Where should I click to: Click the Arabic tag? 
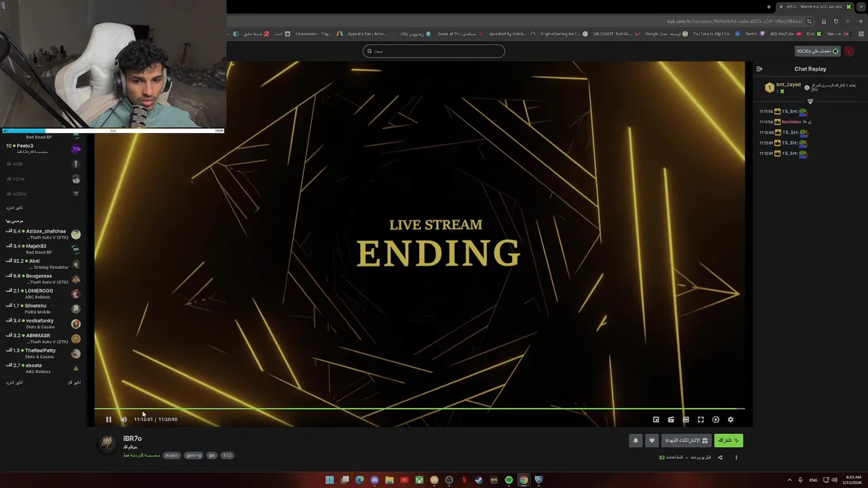pyautogui.click(x=172, y=455)
